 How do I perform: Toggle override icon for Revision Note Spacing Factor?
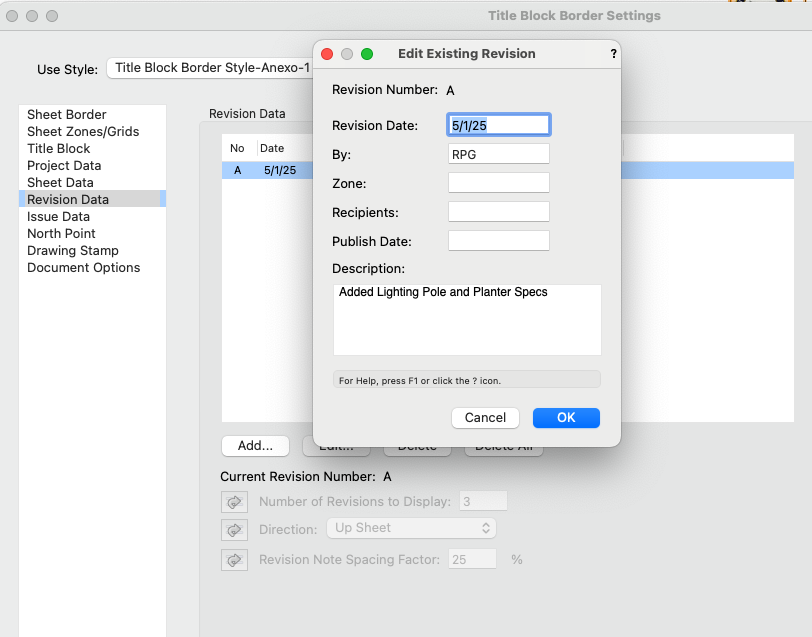[x=234, y=559]
